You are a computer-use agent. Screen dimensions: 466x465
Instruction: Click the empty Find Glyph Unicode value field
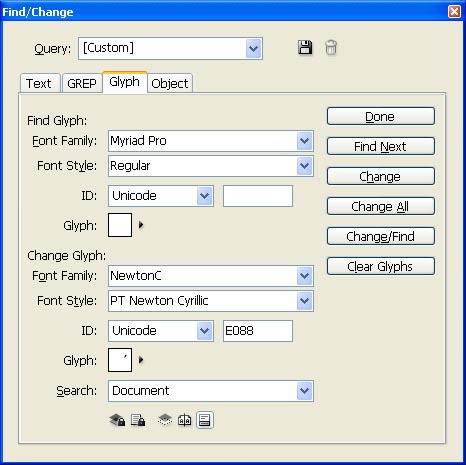pyautogui.click(x=258, y=196)
